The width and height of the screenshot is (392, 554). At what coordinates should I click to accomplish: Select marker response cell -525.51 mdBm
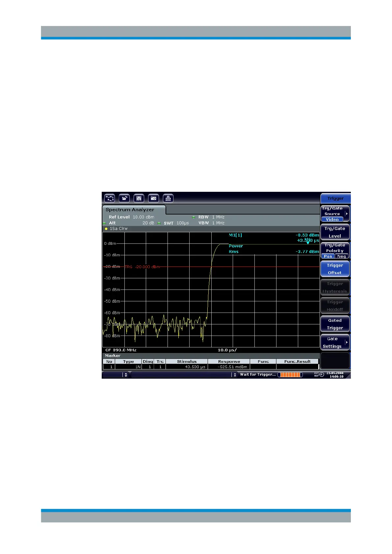pos(229,367)
